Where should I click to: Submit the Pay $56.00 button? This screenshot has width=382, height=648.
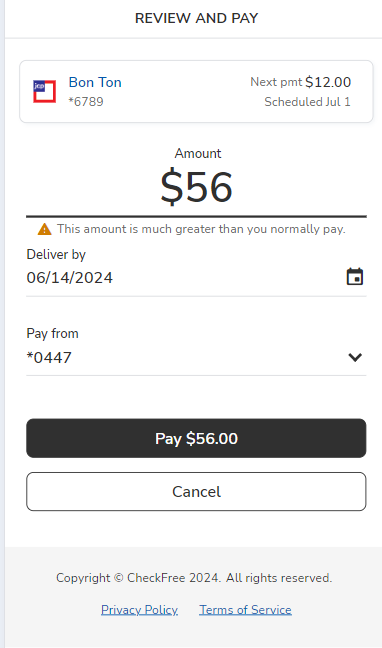196,438
